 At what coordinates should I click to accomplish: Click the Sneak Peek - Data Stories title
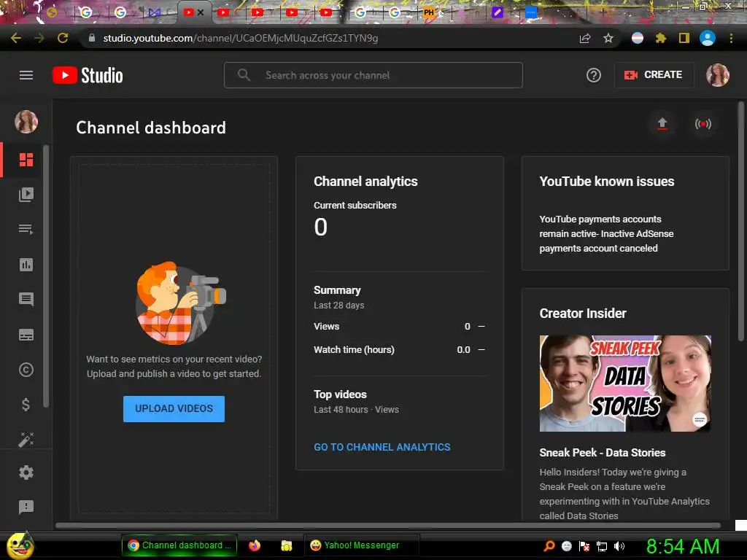click(602, 453)
